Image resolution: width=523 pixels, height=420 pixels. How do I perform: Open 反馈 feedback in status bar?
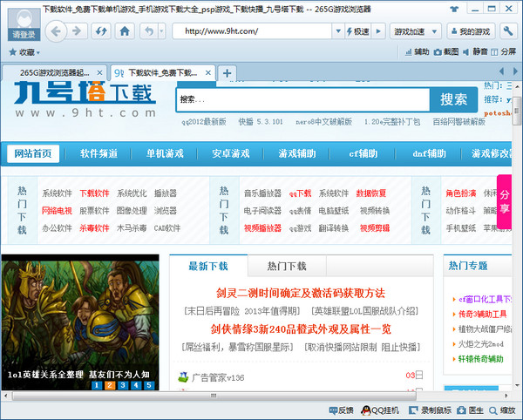[x=341, y=410]
